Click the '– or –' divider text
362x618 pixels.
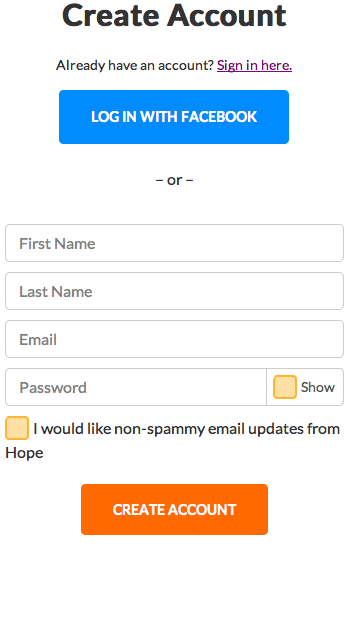click(174, 180)
